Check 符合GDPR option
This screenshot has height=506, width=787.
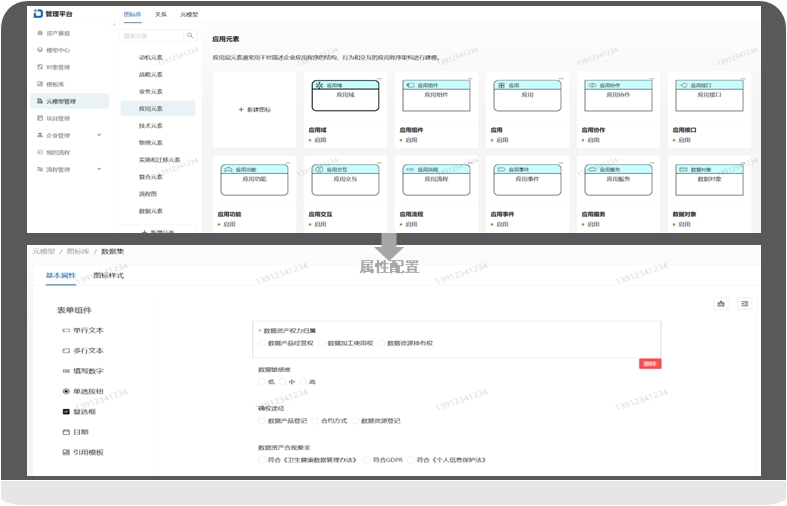tap(367, 460)
